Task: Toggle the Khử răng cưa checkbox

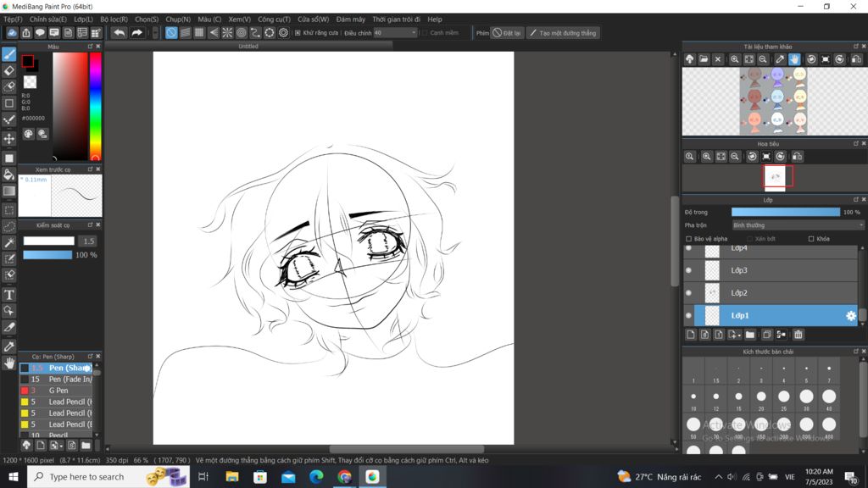Action: [x=298, y=33]
